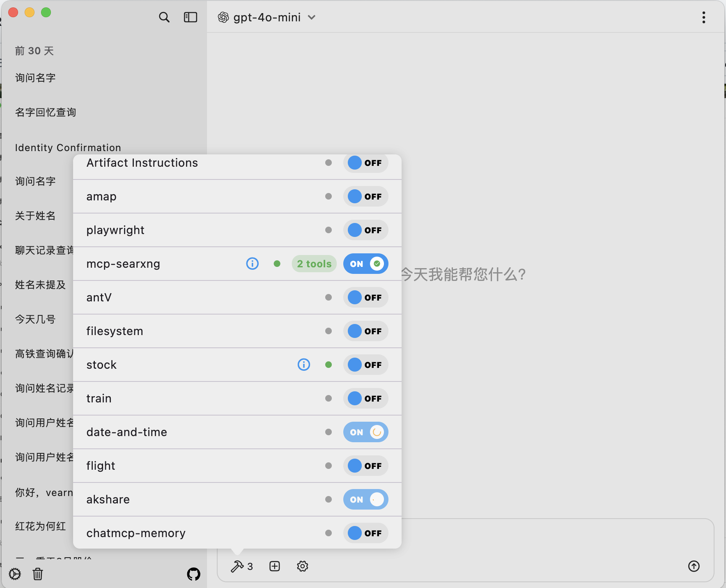Turn off the mcp-searxng toggle
This screenshot has width=726, height=588.
click(x=366, y=264)
